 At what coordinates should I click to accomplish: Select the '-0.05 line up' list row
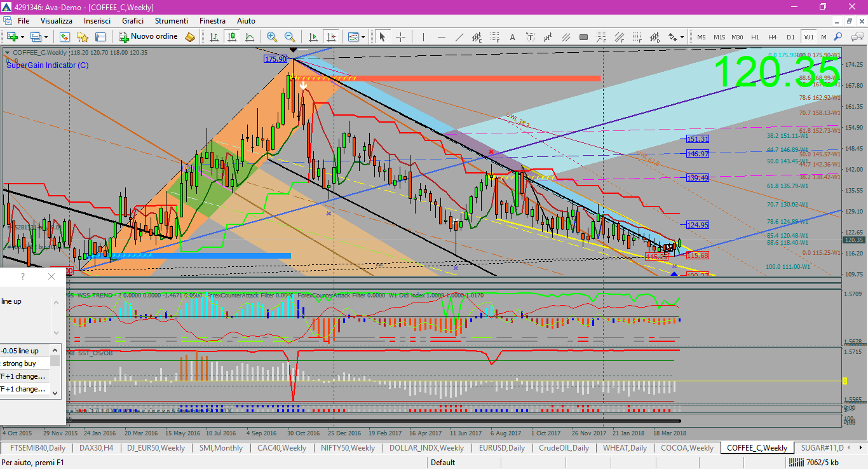(x=25, y=351)
